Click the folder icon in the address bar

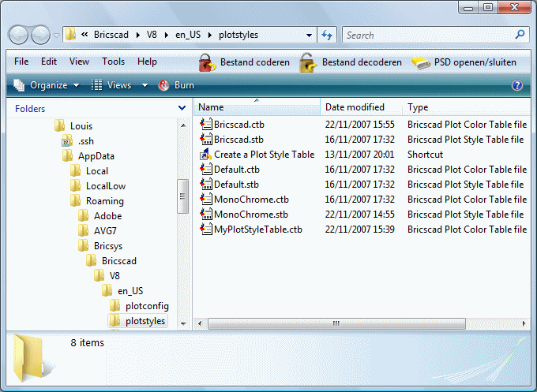70,34
